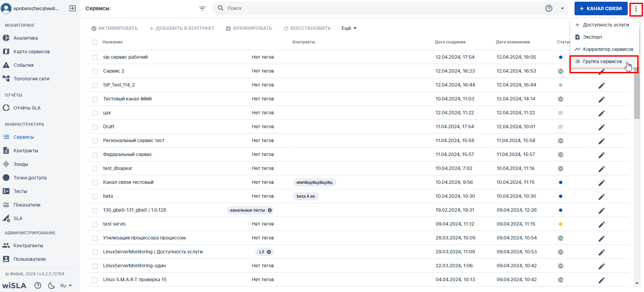Remove the L3 tag
Viewport: 644px width, 292px height.
pyautogui.click(x=269, y=252)
